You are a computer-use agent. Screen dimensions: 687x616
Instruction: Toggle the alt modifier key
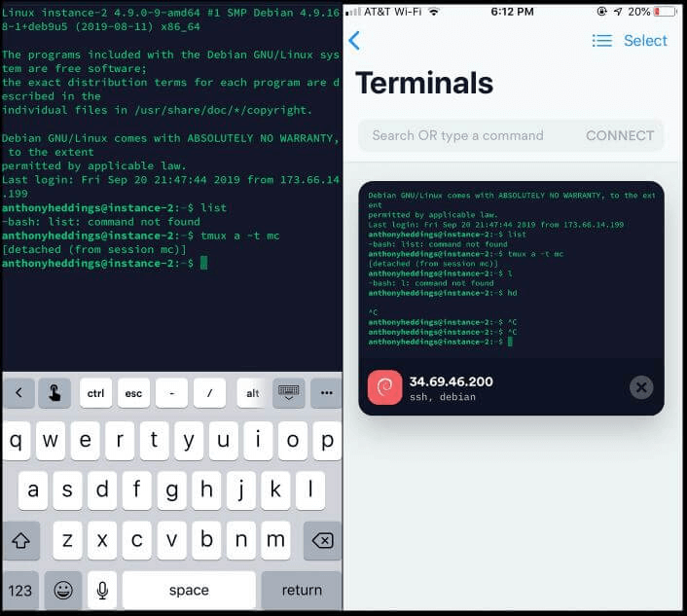tap(252, 393)
